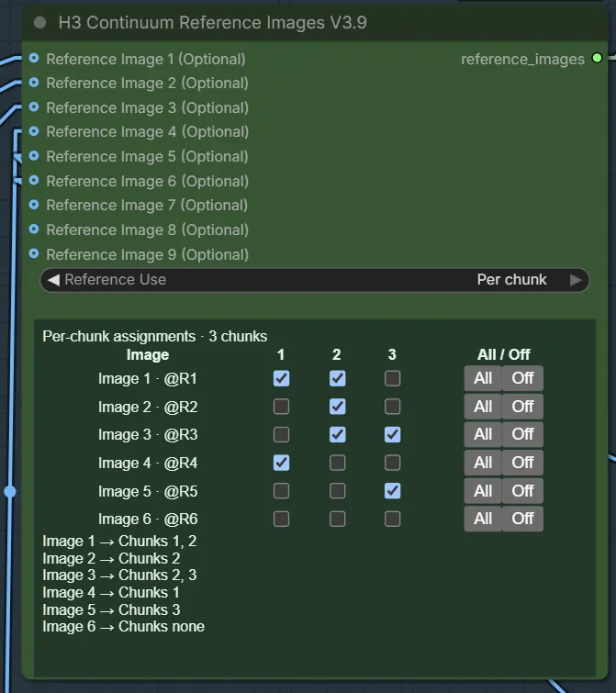Viewport: 616px width, 693px height.
Task: Click summary line 'Image 1 → Chunks 1, 2'
Action: tap(119, 541)
